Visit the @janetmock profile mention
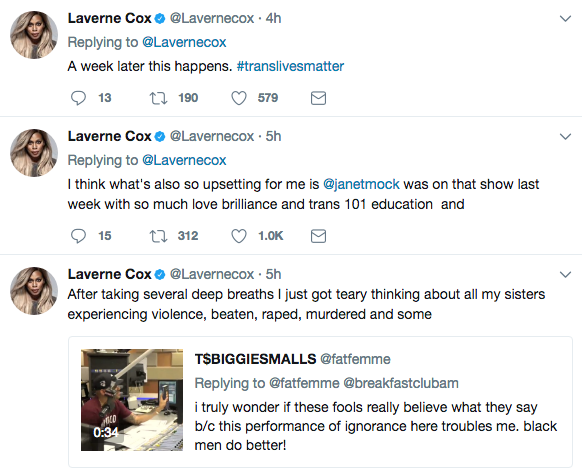The width and height of the screenshot is (582, 471). click(x=361, y=184)
